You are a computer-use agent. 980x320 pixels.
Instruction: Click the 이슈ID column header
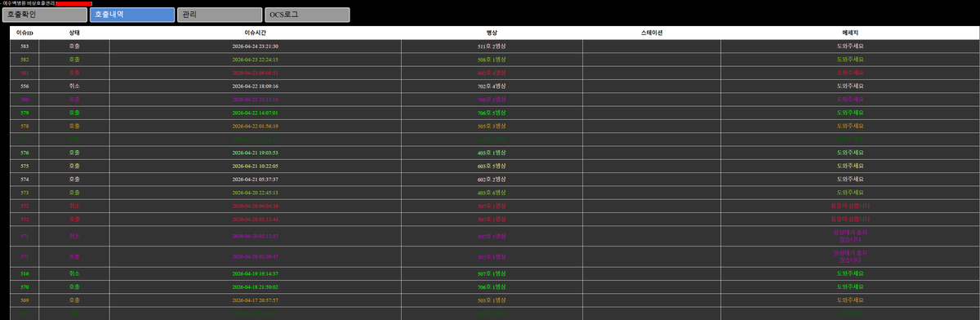tap(24, 33)
